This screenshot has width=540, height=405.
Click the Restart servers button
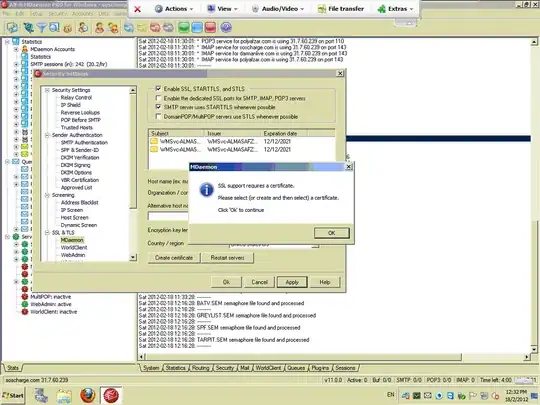tap(227, 258)
